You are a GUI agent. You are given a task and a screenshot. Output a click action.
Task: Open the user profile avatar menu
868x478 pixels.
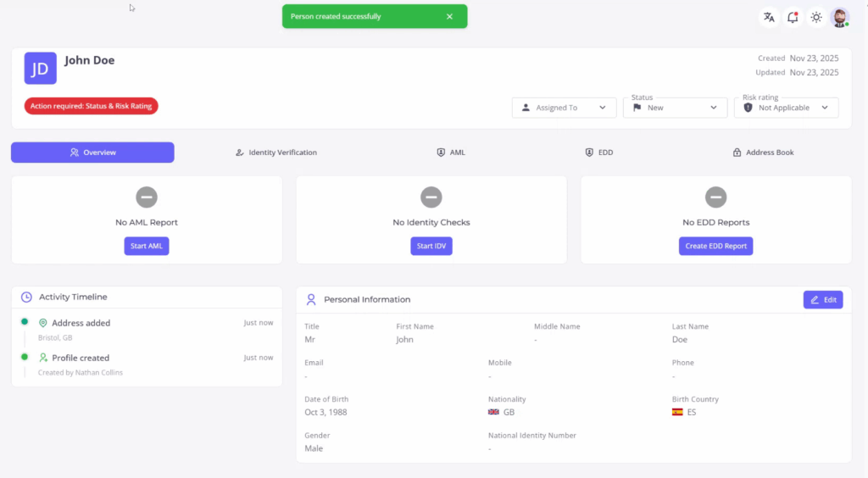point(839,17)
